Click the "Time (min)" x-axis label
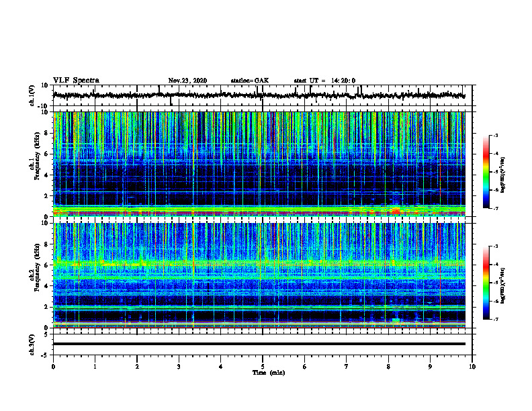This screenshot has height=411, width=532. (269, 373)
